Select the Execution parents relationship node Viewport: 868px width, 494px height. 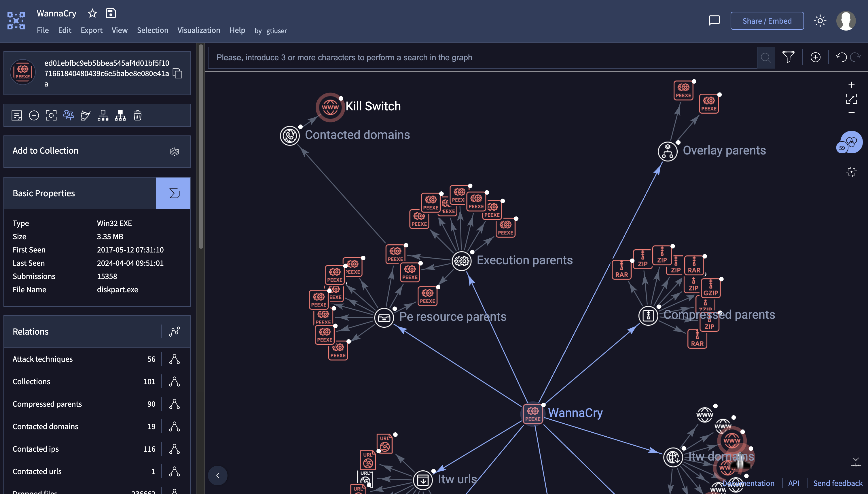462,261
